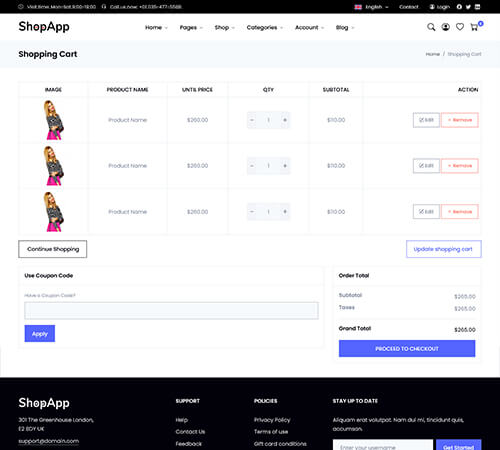Open the wishlist heart icon

(x=460, y=27)
